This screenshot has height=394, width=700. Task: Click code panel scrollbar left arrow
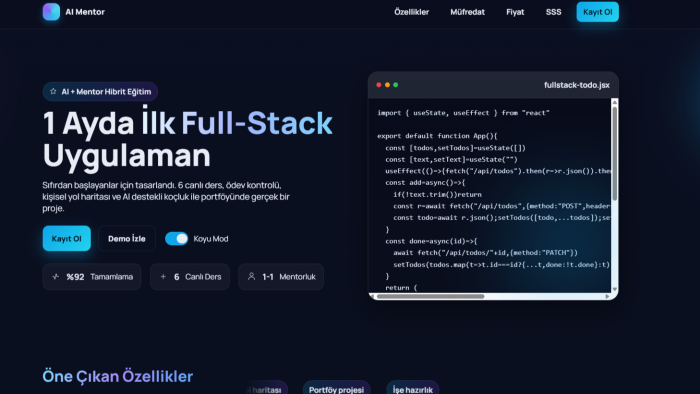[372, 296]
